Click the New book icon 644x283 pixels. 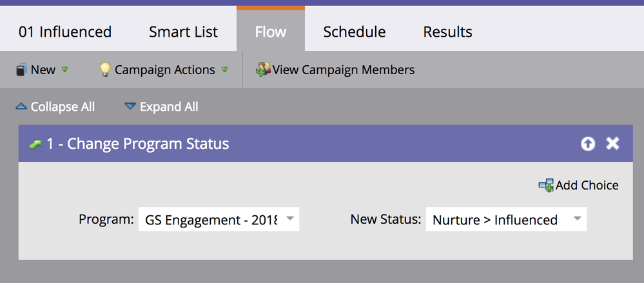(x=22, y=70)
